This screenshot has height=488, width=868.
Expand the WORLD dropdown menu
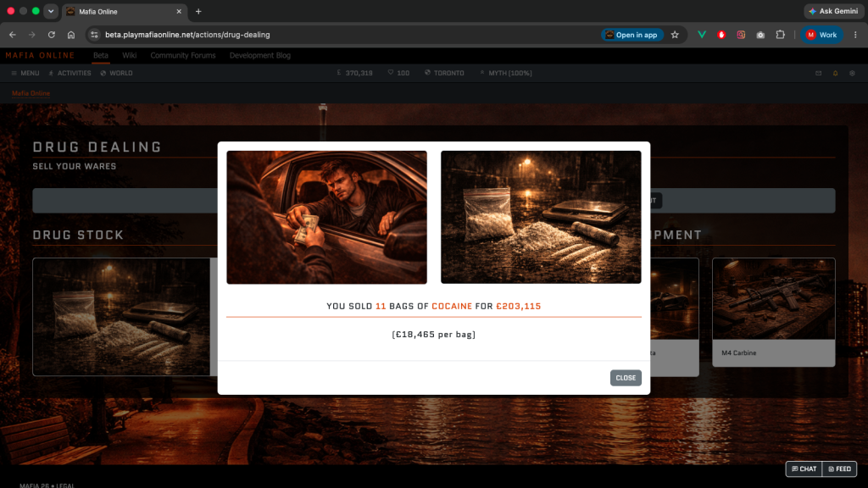(116, 73)
